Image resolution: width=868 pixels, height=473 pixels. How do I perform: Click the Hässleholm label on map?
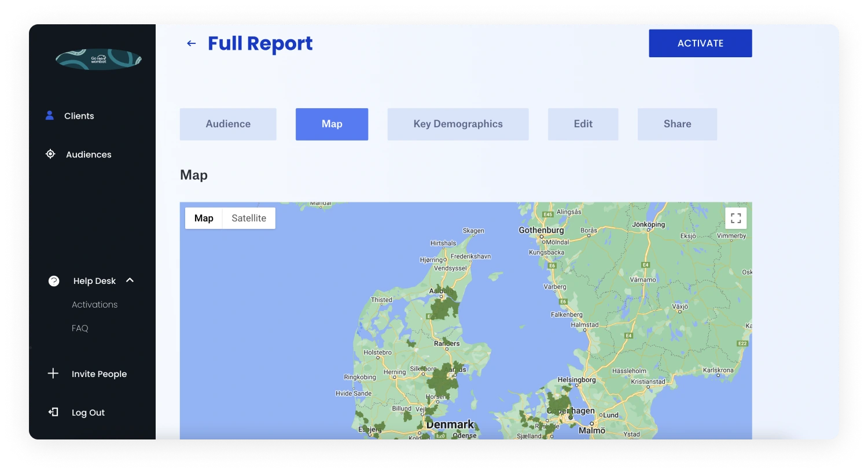(x=629, y=371)
